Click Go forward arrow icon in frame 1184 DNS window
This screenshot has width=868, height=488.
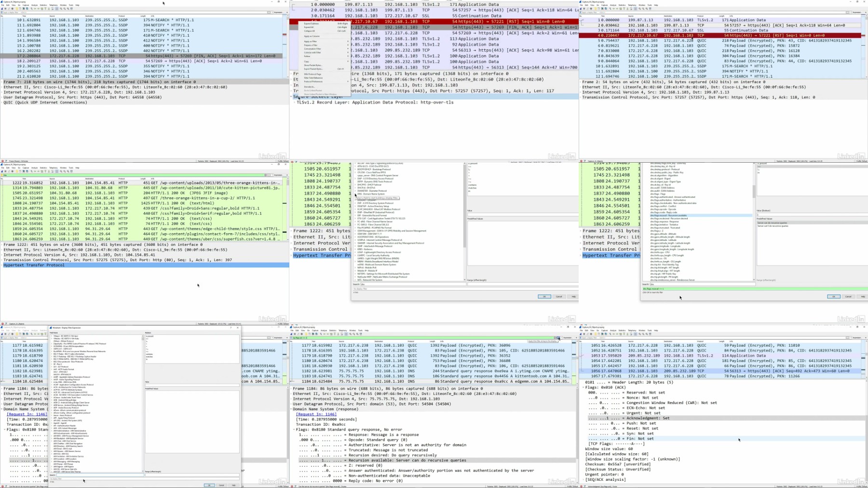(x=327, y=334)
